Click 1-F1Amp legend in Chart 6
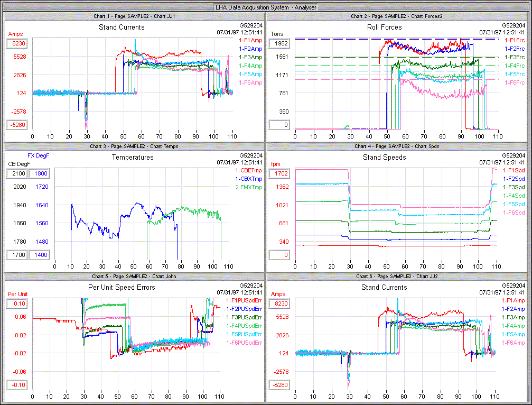The width and height of the screenshot is (532, 405). (513, 300)
